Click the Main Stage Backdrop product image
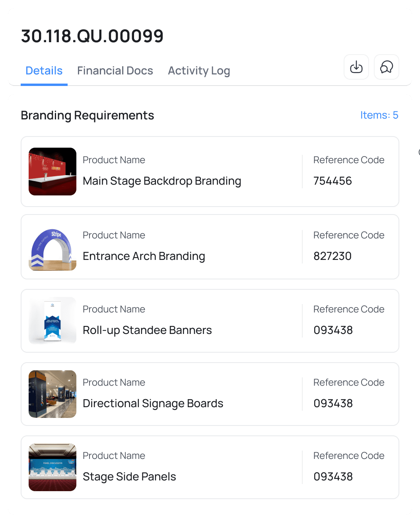420x523 pixels. [52, 172]
